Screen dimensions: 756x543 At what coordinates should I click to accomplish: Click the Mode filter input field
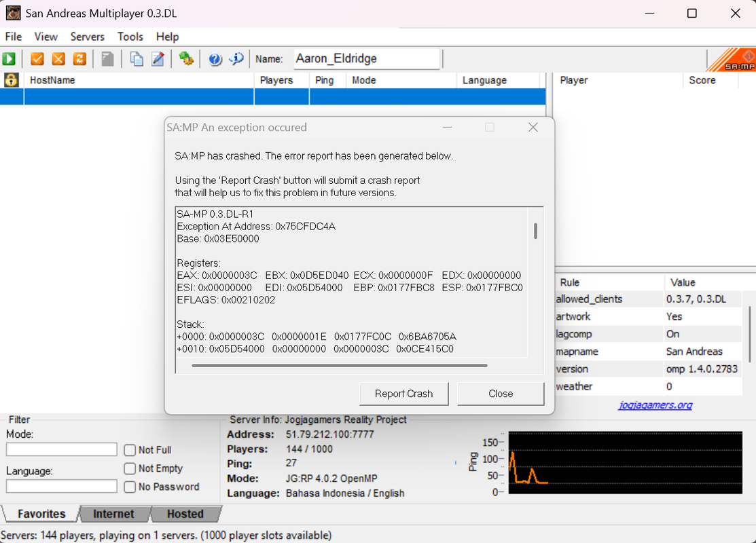point(62,449)
